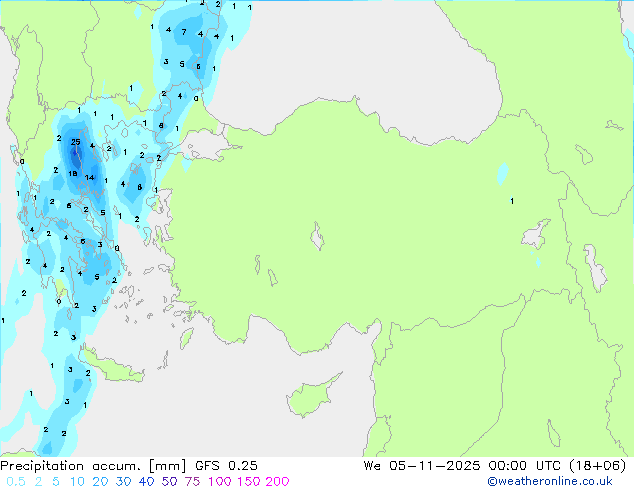Select the 50 mm legend value

(x=169, y=482)
